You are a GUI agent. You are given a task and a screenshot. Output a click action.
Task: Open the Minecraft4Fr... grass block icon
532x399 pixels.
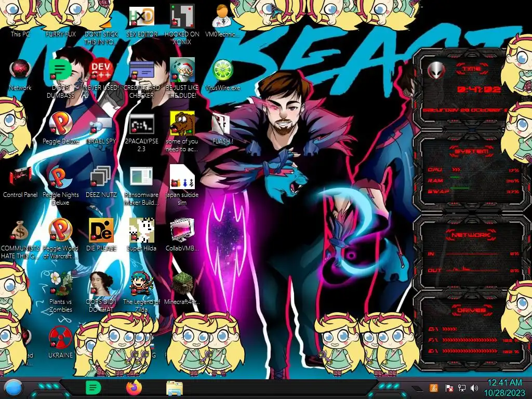click(182, 284)
